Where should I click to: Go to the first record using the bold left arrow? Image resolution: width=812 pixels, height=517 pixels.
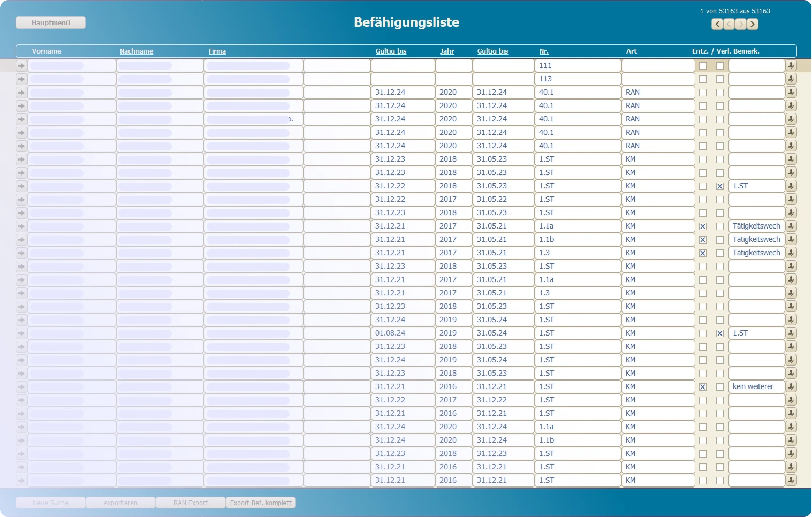pyautogui.click(x=717, y=24)
